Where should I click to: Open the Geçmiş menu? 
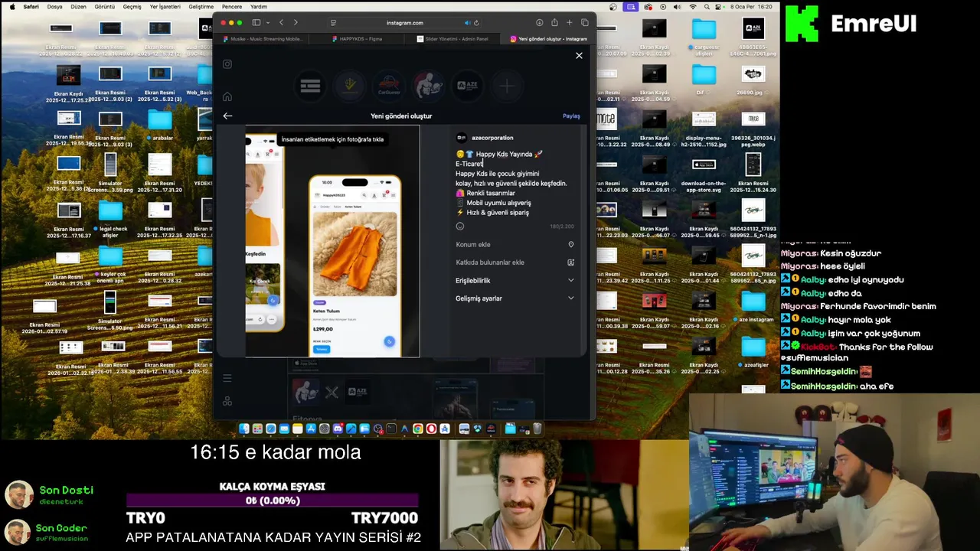(132, 6)
